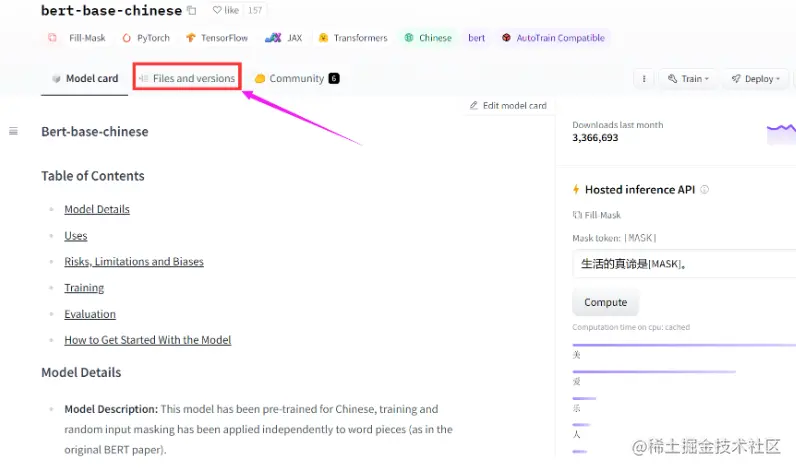Viewport: 796px width, 471px height.
Task: Open the Files and versions tab
Action: (187, 78)
